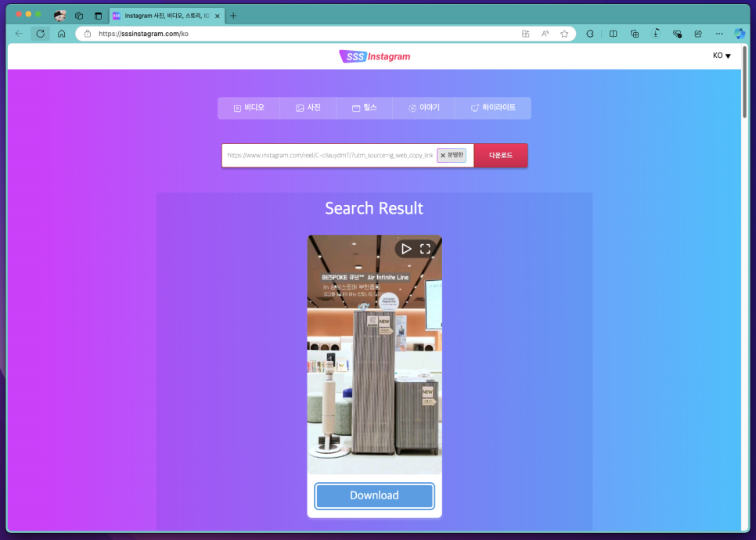This screenshot has width=756, height=540.
Task: Open a new browser tab
Action: [x=233, y=16]
